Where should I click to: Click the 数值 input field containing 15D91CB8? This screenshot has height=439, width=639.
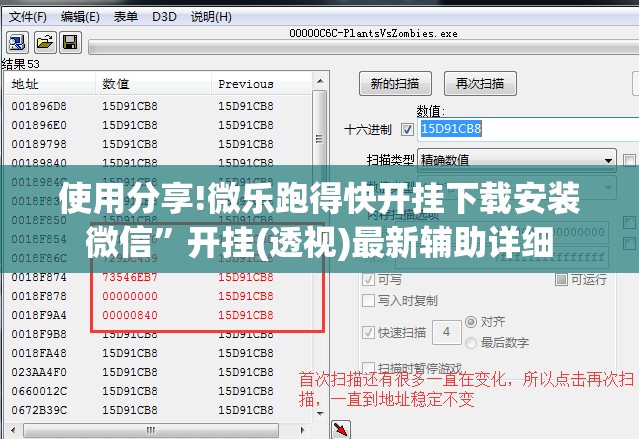pos(529,129)
